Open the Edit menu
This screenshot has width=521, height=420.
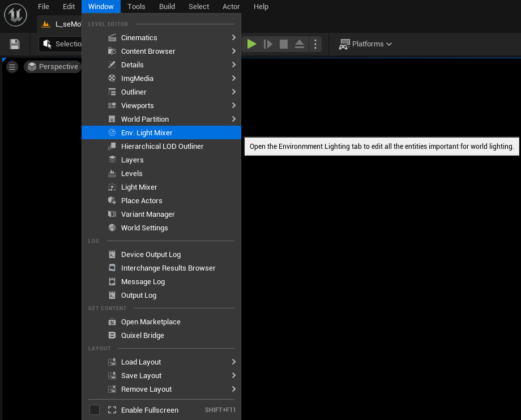[69, 7]
